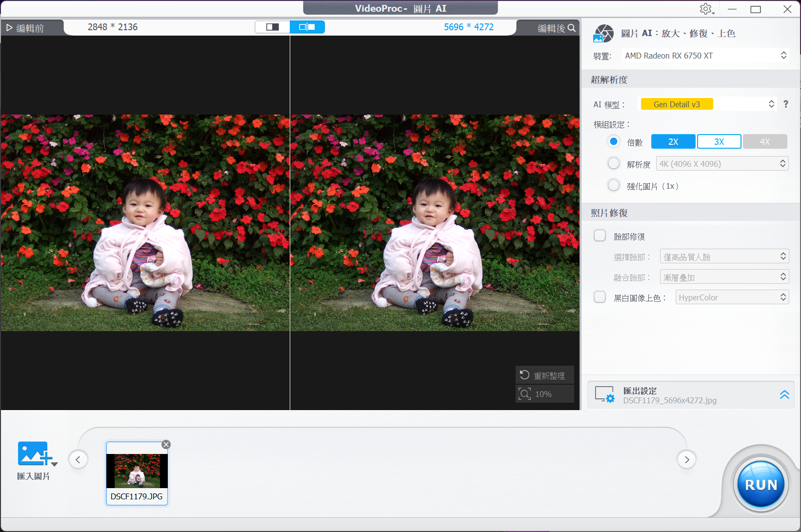Viewport: 801px width, 532px height.
Task: Click the 匯入圖片 import image icon
Action: coord(35,454)
